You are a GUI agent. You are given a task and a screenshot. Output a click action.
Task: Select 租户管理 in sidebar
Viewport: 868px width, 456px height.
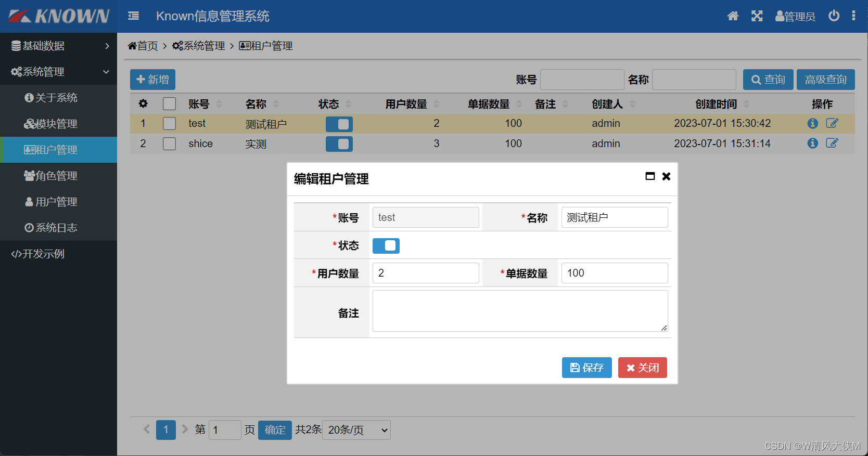coord(58,150)
